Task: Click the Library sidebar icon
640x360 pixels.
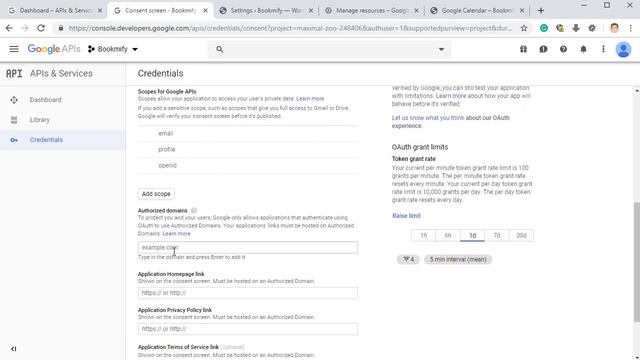Action: coord(14,120)
